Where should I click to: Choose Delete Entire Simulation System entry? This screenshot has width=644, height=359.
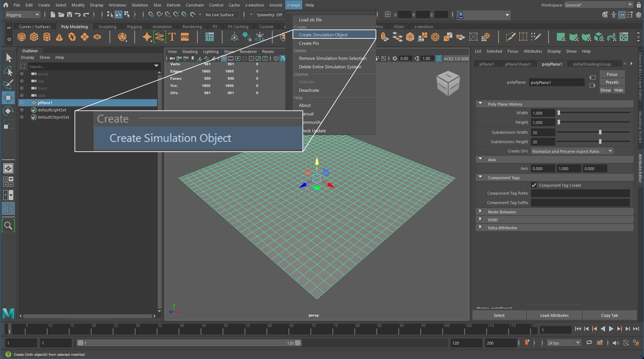[x=334, y=67]
